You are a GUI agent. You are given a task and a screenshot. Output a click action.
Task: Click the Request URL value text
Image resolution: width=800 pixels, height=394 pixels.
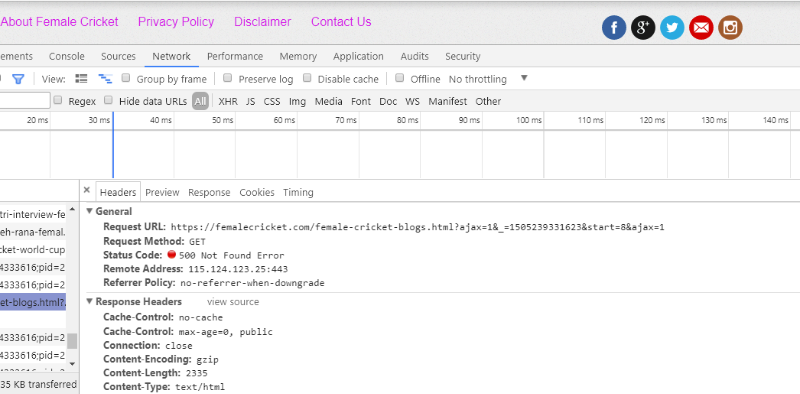[417, 227]
